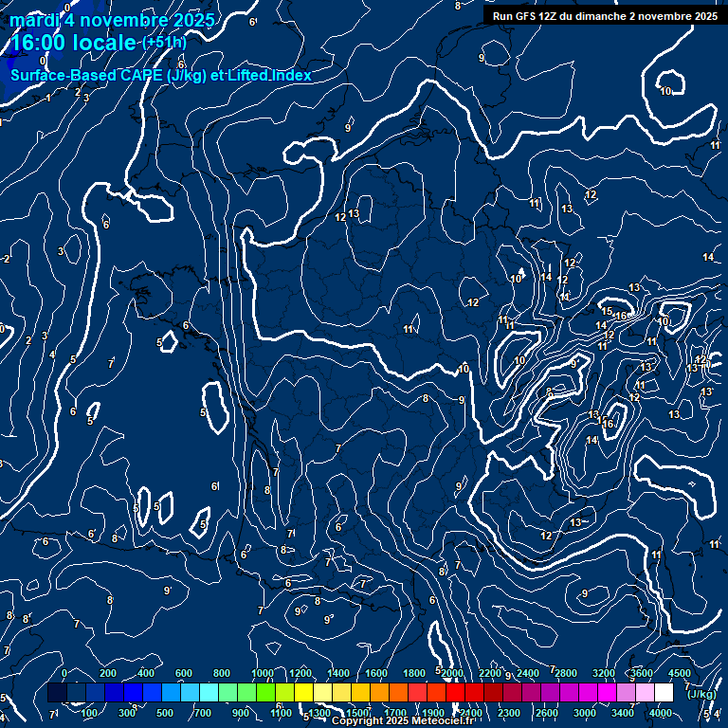The height and width of the screenshot is (728, 728).
Task: Pick the orange 1600–1700 legend swatch
Action: 379,692
